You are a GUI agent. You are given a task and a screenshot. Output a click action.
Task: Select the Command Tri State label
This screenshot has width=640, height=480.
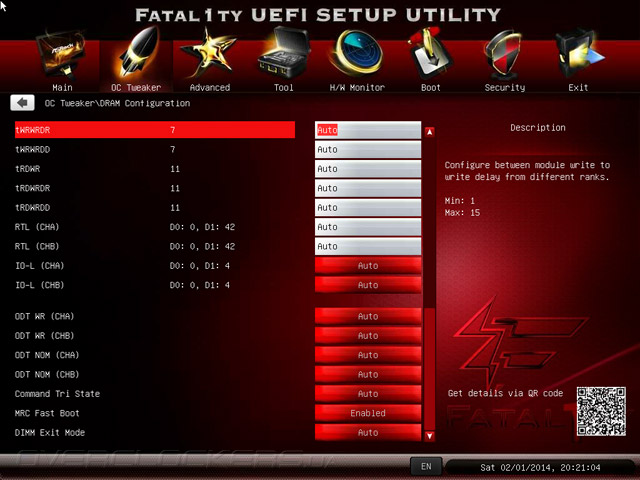57,394
